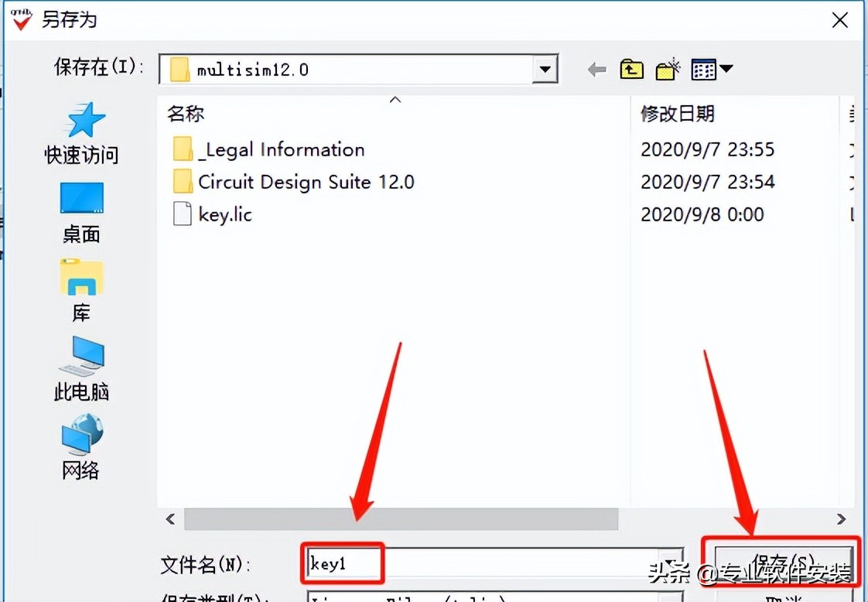Open the view mode icon

[x=704, y=69]
